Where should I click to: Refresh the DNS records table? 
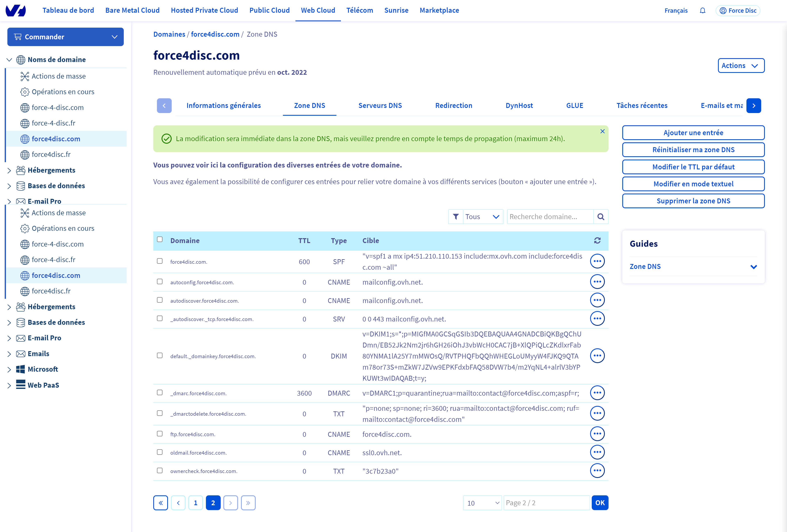tap(597, 240)
